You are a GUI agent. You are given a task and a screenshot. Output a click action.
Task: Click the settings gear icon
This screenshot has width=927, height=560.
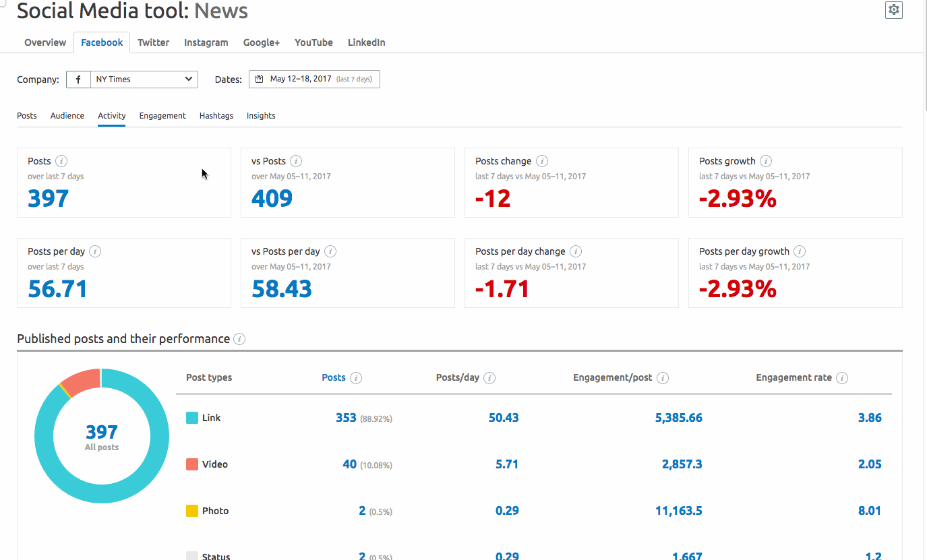click(x=893, y=9)
